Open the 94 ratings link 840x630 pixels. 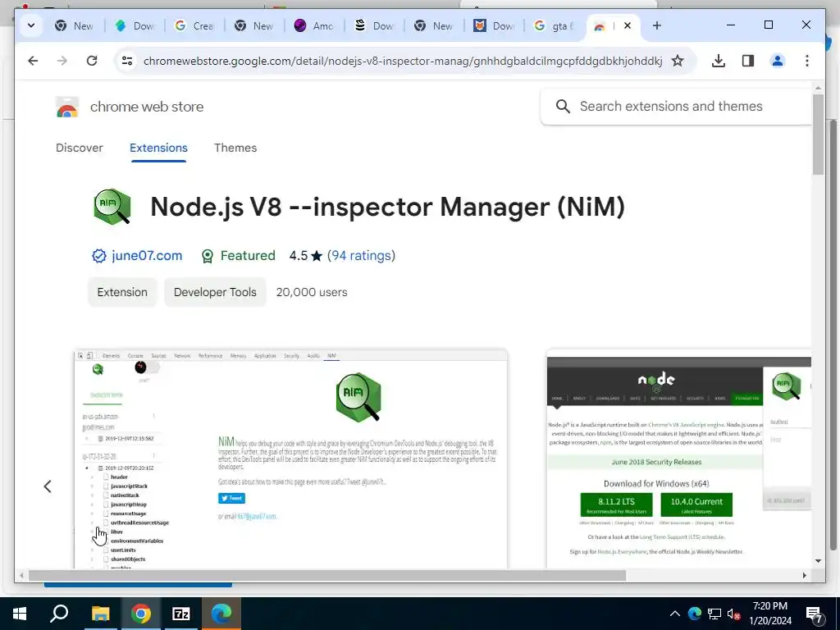click(361, 256)
